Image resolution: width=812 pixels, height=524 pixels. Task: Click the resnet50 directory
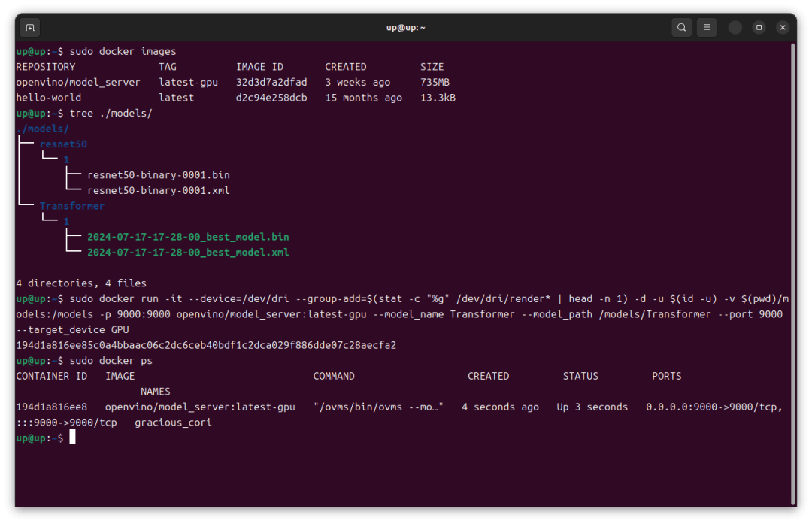click(63, 144)
